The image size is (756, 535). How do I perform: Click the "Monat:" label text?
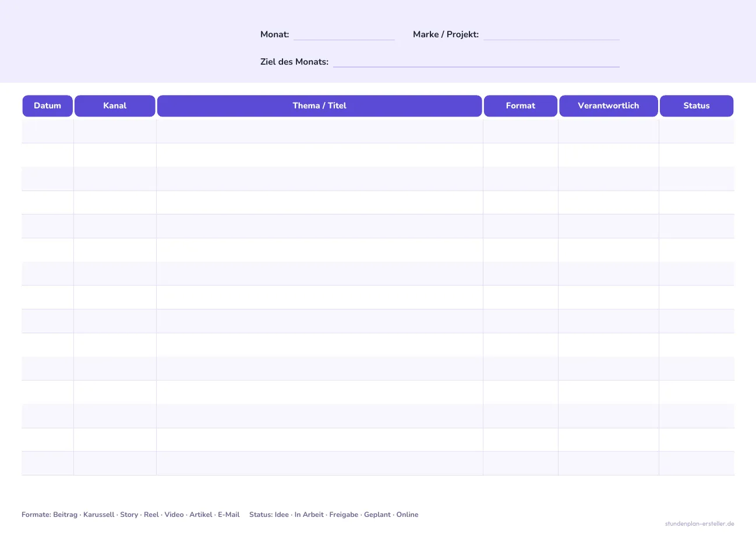275,34
